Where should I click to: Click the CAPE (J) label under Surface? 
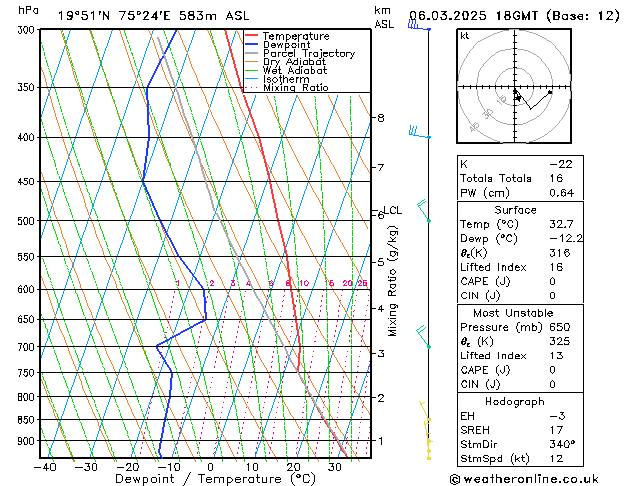click(485, 281)
